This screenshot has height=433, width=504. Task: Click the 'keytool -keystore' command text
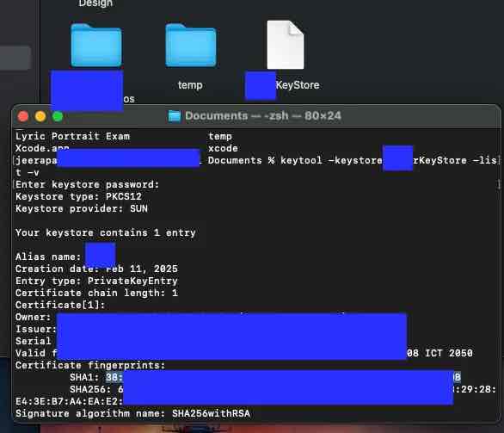[x=331, y=160]
